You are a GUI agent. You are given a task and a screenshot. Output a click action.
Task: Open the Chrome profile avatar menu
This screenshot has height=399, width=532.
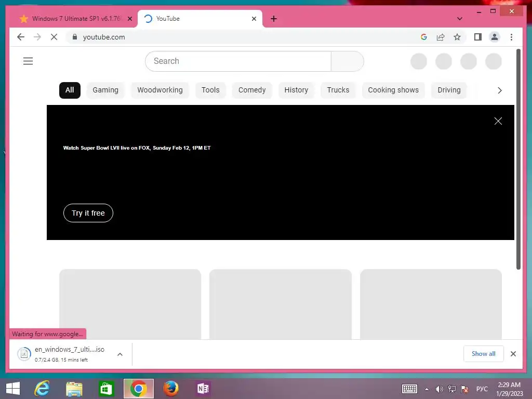pos(495,37)
